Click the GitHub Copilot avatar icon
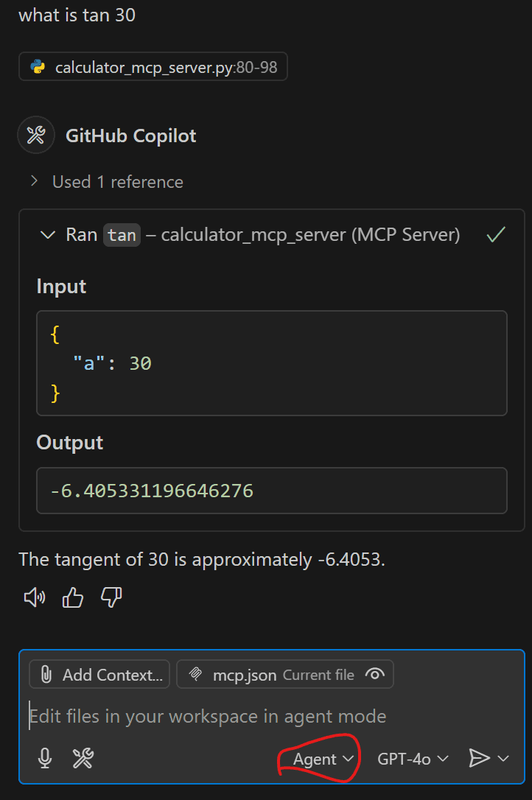Screen dimensions: 532x800 pyautogui.click(x=36, y=135)
